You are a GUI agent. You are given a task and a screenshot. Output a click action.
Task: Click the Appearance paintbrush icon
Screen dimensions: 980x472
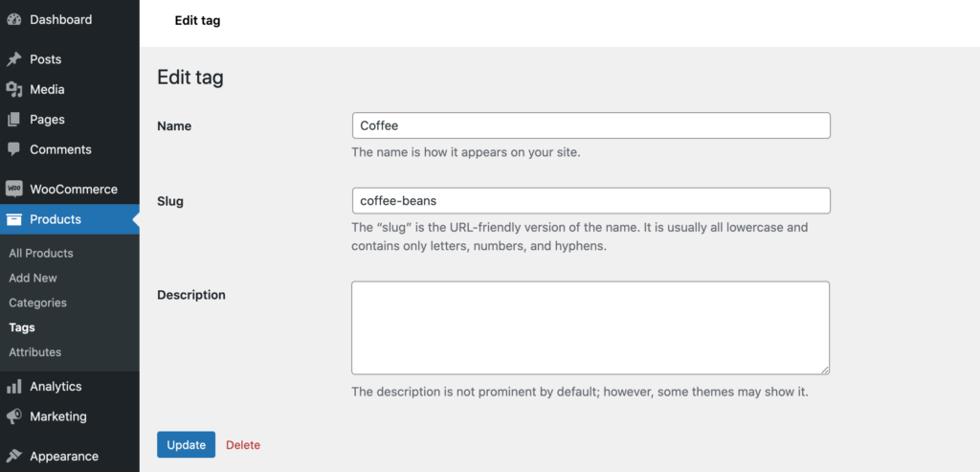(13, 457)
